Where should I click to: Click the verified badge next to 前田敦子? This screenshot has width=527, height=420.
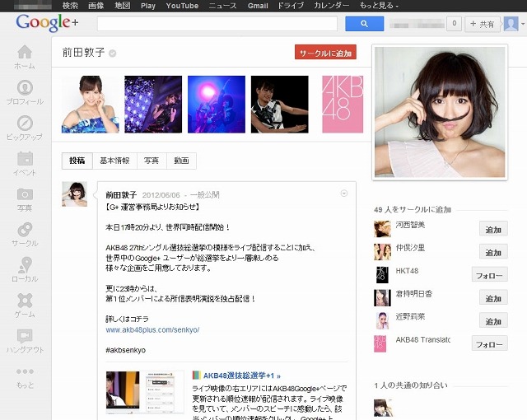pyautogui.click(x=113, y=53)
